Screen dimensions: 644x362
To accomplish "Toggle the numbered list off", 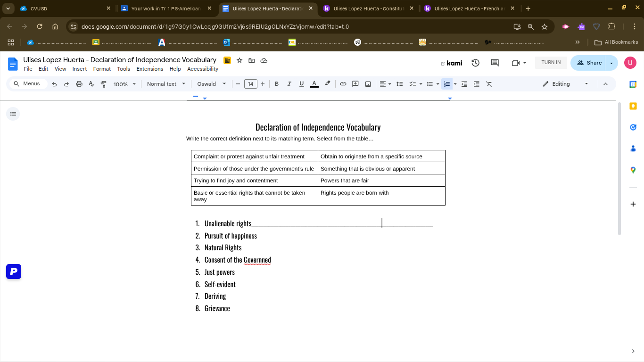I will (446, 83).
